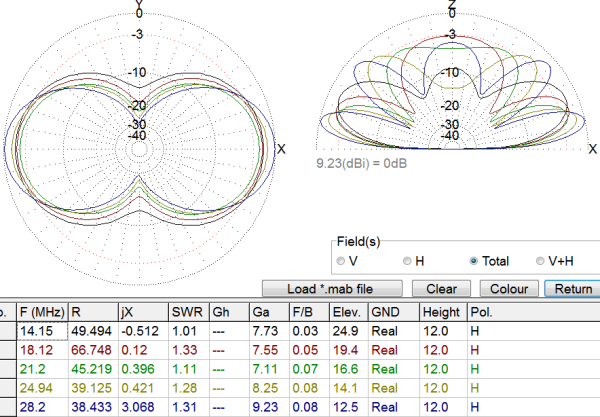Select the V+H field radio button
Viewport: 600px width, 417px height.
[540, 261]
